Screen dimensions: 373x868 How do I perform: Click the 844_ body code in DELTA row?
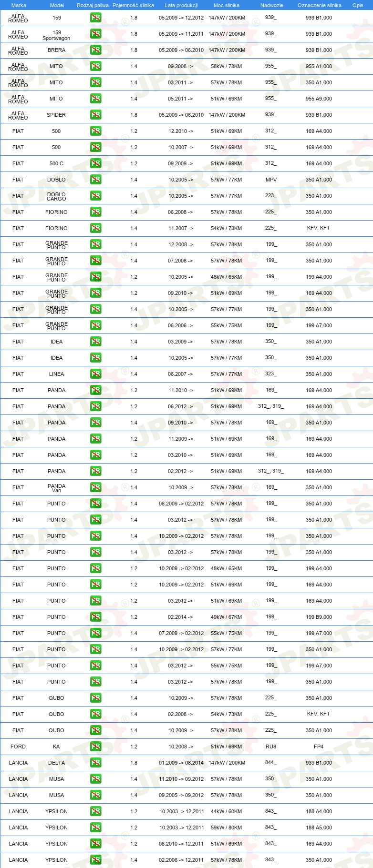pyautogui.click(x=271, y=763)
